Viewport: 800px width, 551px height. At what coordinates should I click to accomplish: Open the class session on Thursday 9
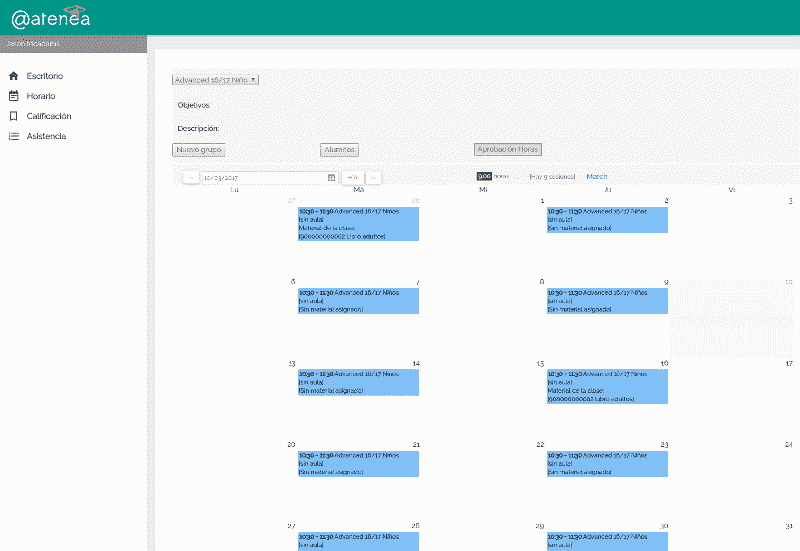click(x=607, y=301)
